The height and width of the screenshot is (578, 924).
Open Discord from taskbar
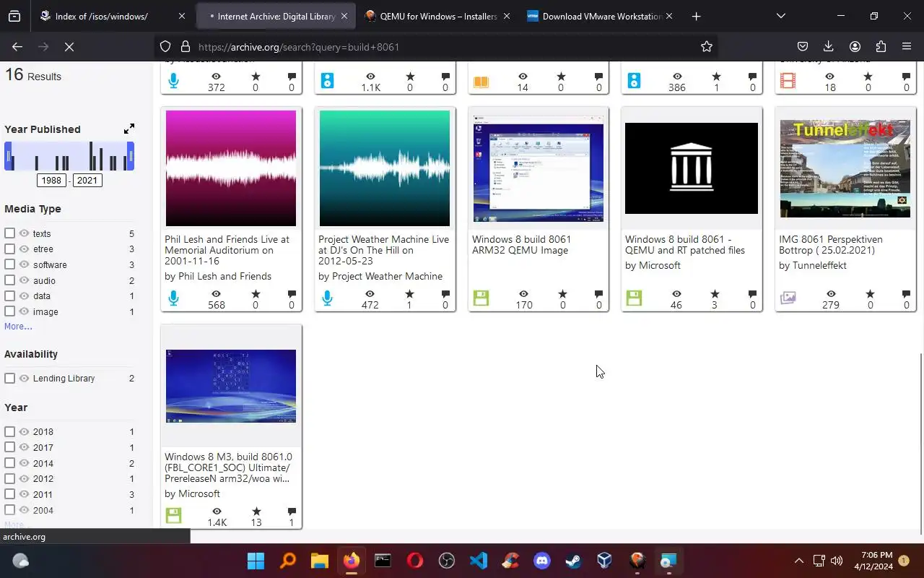(x=541, y=561)
